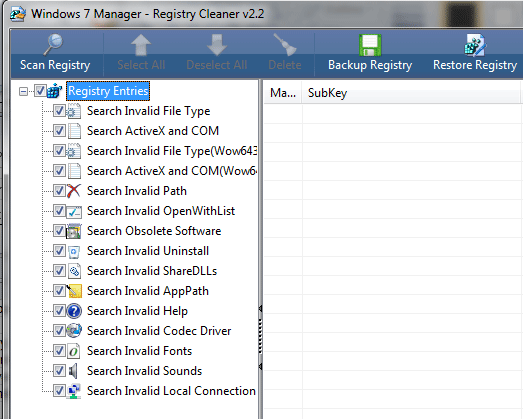This screenshot has width=523, height=419.
Task: Click the Invalid Local Connection network icon
Action: click(x=74, y=391)
